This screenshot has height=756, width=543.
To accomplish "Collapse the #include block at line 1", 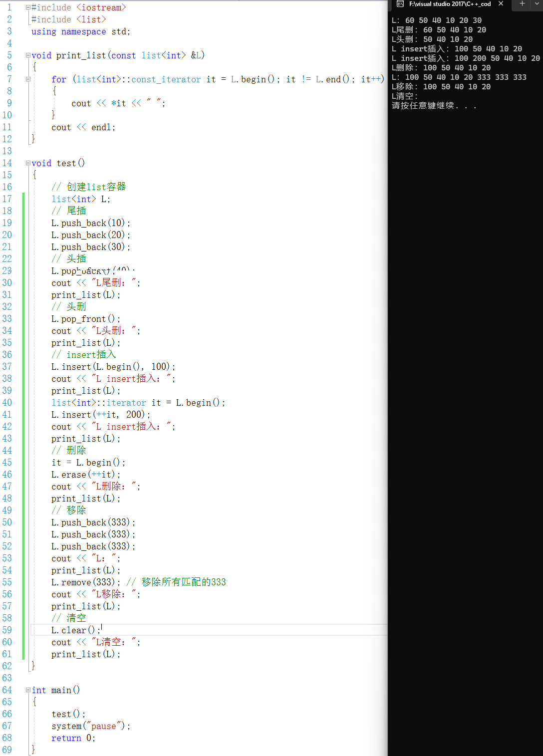I will click(28, 7).
